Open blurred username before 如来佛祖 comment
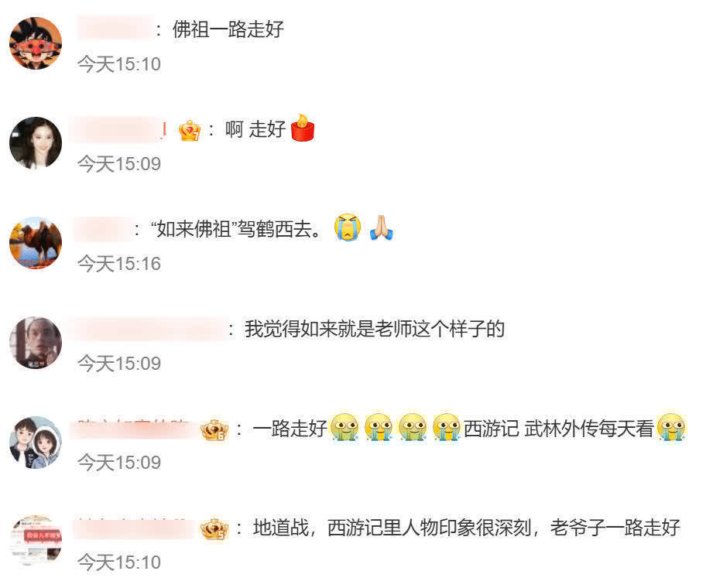The width and height of the screenshot is (706, 588). click(101, 229)
